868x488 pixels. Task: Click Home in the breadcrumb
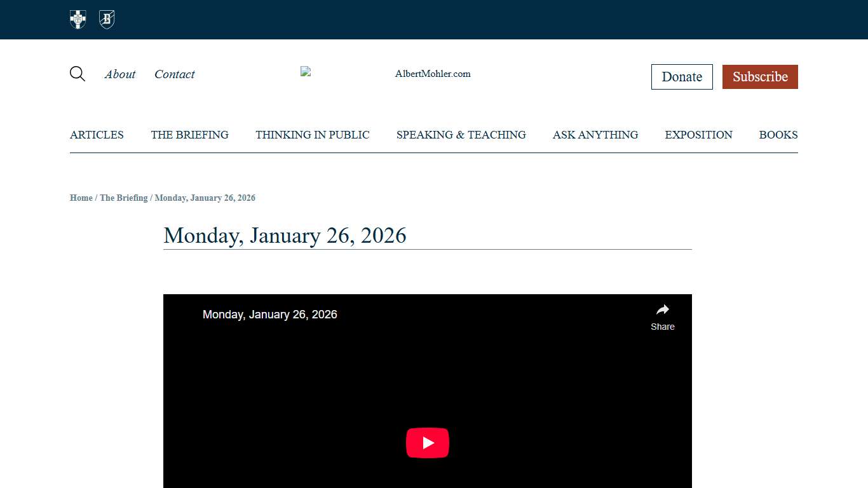tap(81, 198)
